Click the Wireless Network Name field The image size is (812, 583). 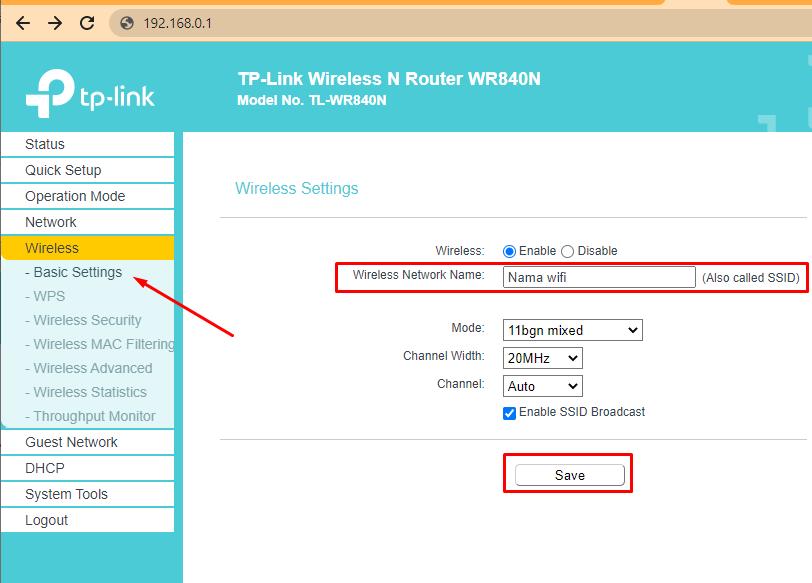(599, 277)
